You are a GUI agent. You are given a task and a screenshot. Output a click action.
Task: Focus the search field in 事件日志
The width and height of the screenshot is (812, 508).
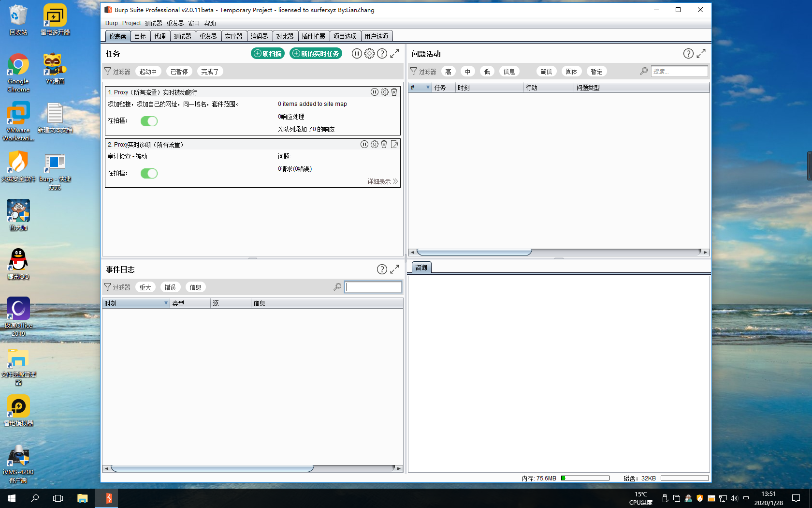pos(373,287)
